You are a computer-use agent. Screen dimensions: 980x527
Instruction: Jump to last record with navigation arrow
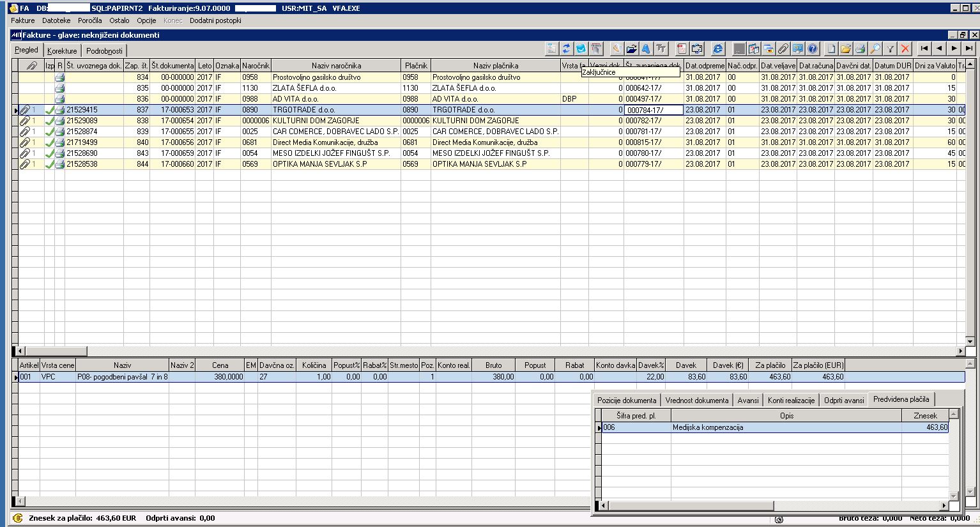[x=967, y=47]
